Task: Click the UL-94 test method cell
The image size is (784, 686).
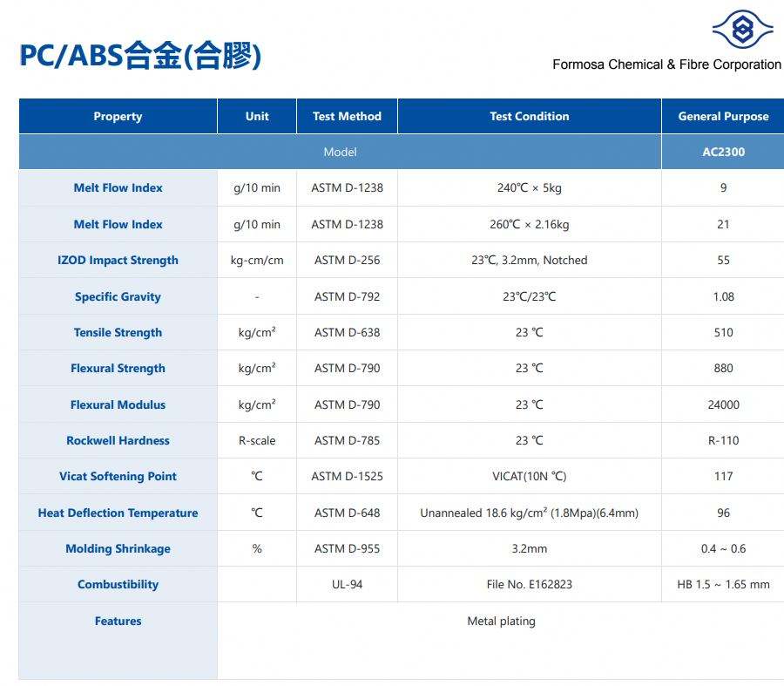Action: point(347,584)
